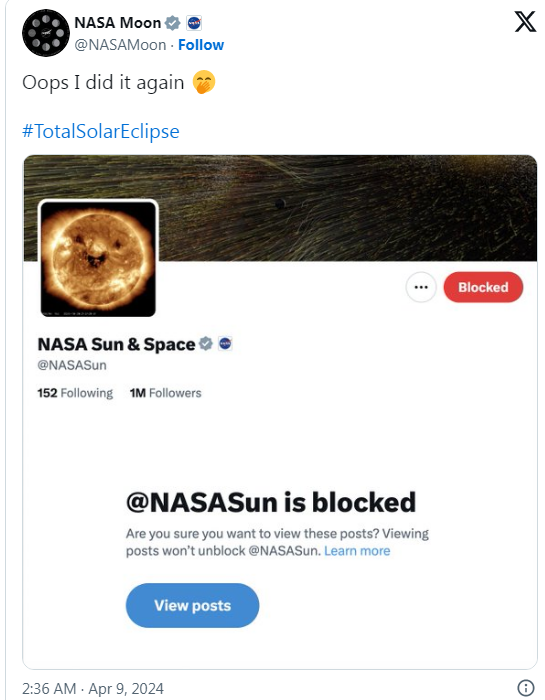545x700 pixels.
Task: Open the X logo link
Action: (x=525, y=22)
